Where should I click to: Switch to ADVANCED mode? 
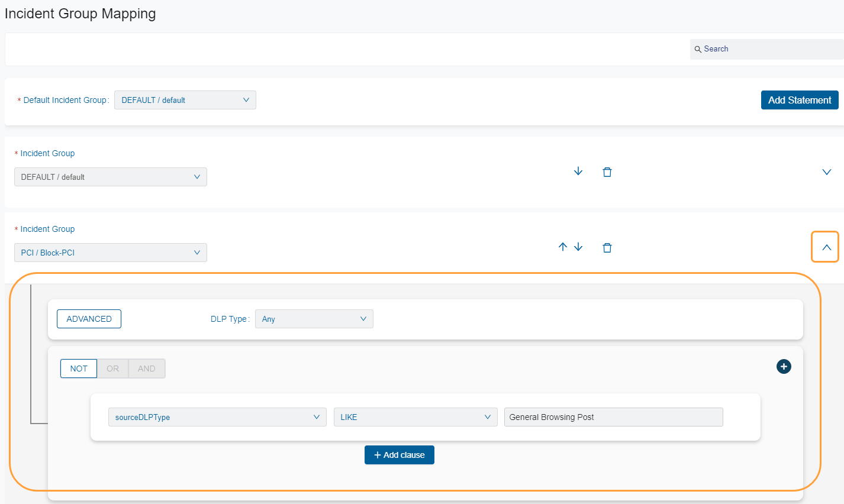click(89, 319)
